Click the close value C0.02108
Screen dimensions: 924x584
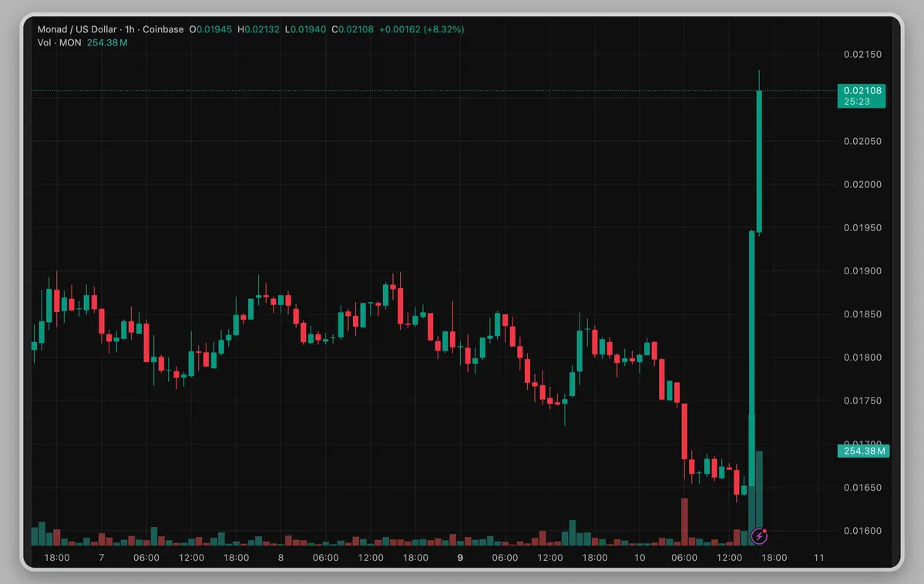(x=352, y=29)
